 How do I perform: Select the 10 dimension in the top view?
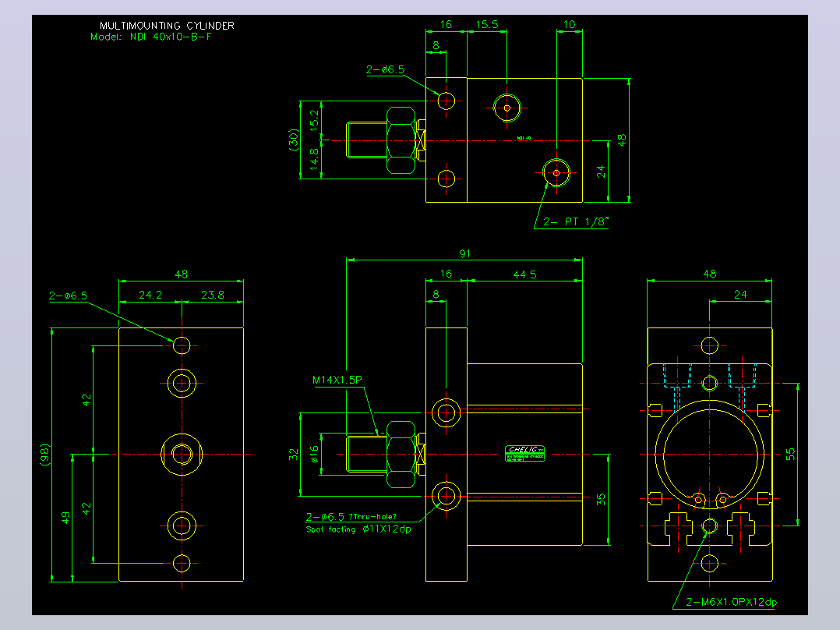[x=569, y=25]
